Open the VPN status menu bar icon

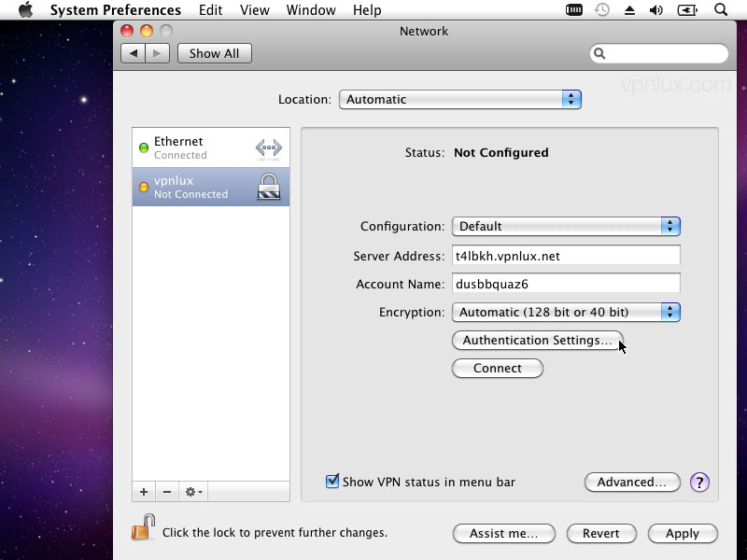(x=573, y=9)
